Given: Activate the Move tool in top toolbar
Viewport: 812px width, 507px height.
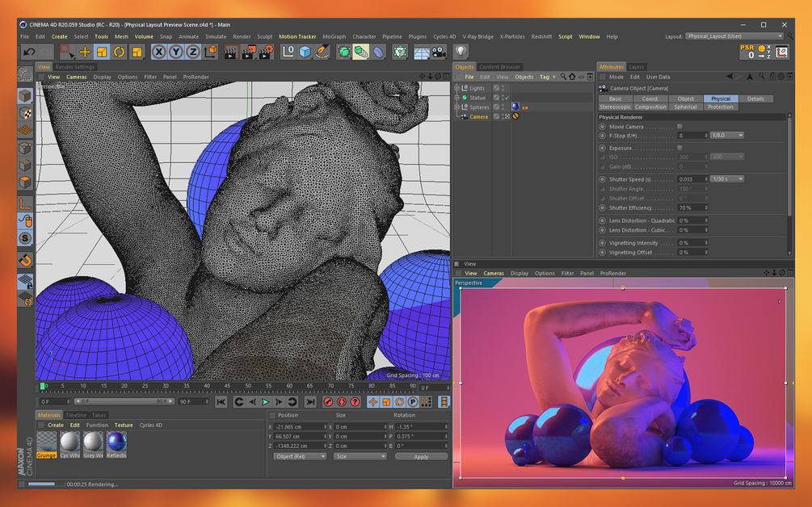Looking at the screenshot, I should [84, 52].
